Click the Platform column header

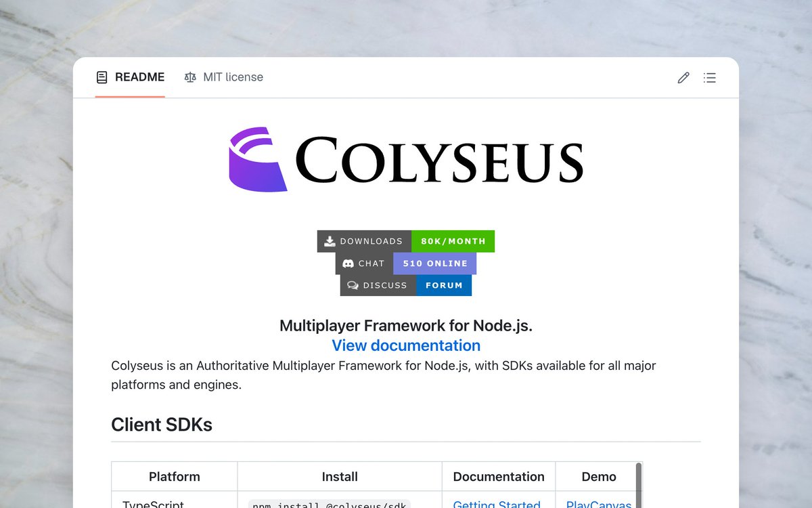pyautogui.click(x=175, y=477)
